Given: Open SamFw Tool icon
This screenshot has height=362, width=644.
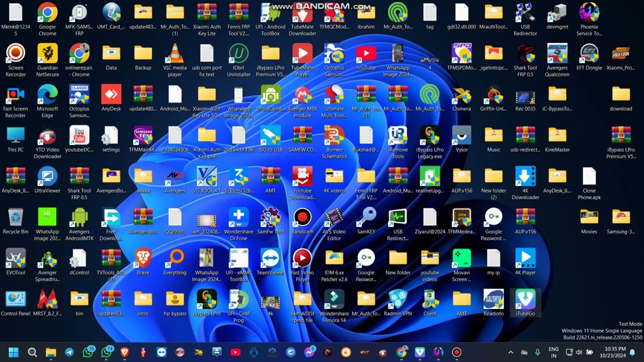Looking at the screenshot, I should click(x=271, y=222).
